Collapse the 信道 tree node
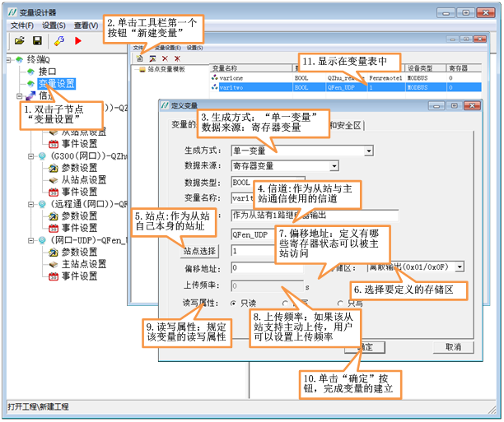This screenshot has width=504, height=422. click(x=19, y=95)
